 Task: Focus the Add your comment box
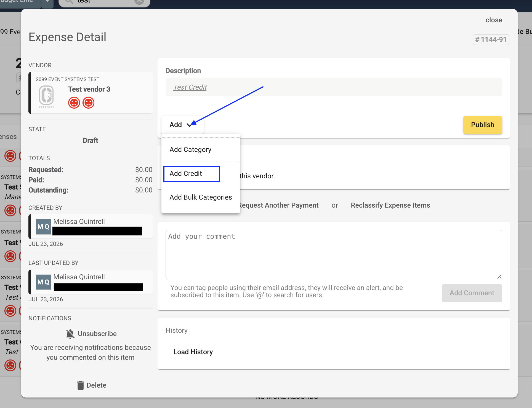tap(334, 254)
